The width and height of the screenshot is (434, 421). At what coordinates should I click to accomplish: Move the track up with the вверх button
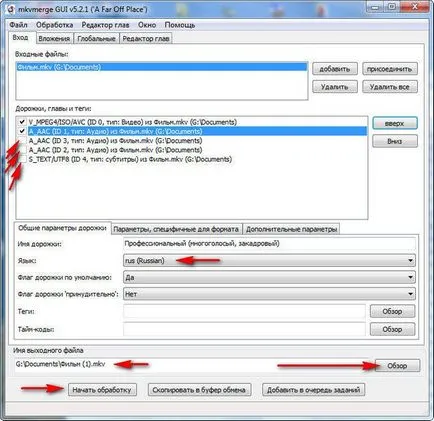point(395,123)
